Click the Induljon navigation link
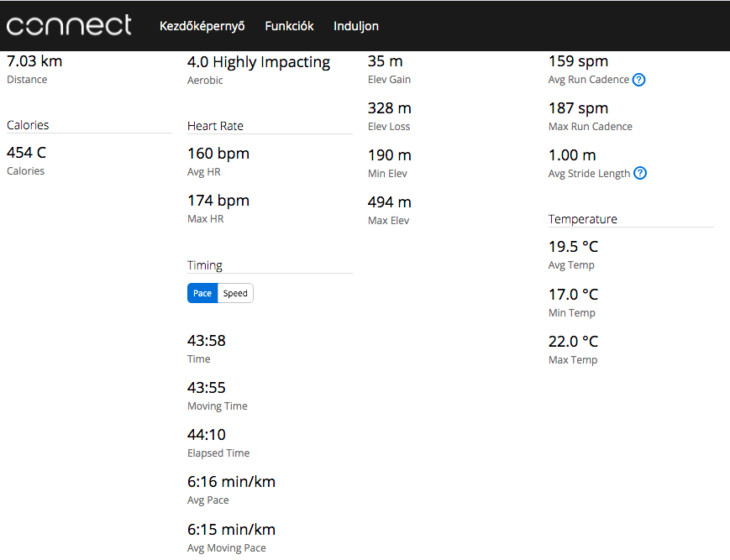730x560 pixels. click(356, 26)
